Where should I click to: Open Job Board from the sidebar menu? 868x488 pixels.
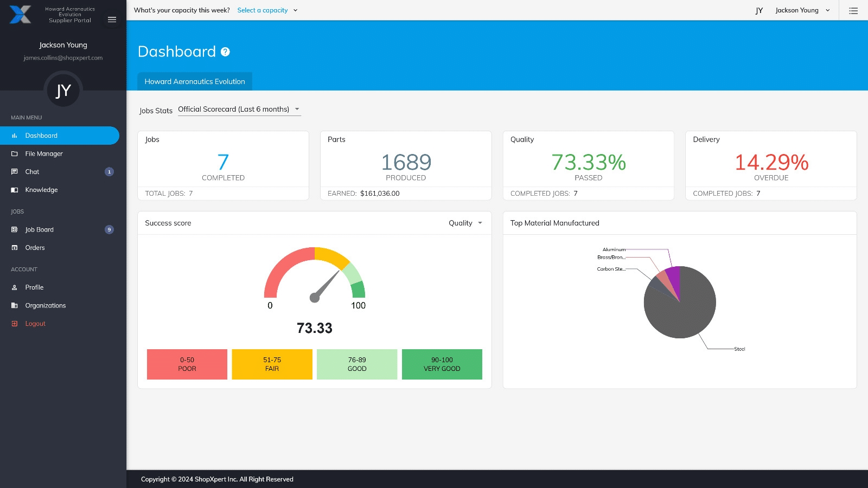pyautogui.click(x=39, y=229)
